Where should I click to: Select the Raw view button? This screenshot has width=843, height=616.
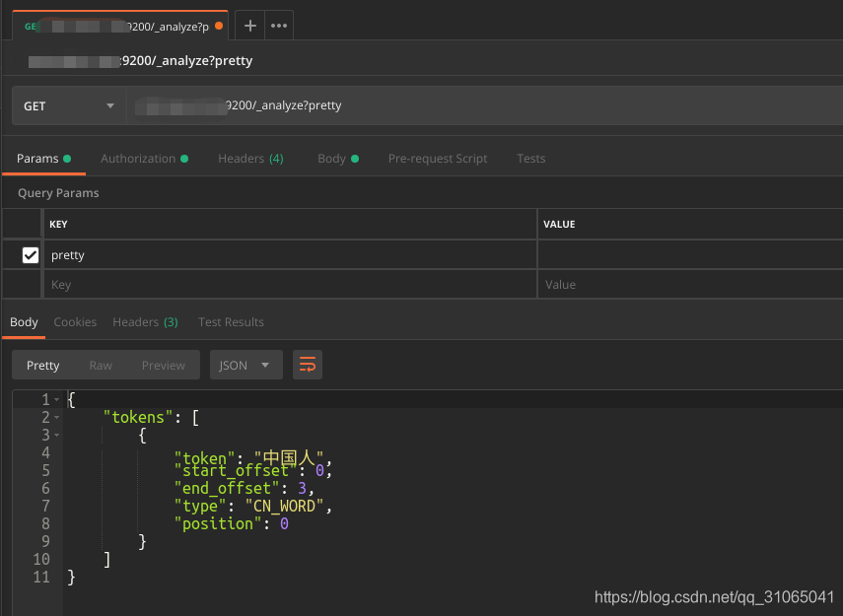(101, 365)
